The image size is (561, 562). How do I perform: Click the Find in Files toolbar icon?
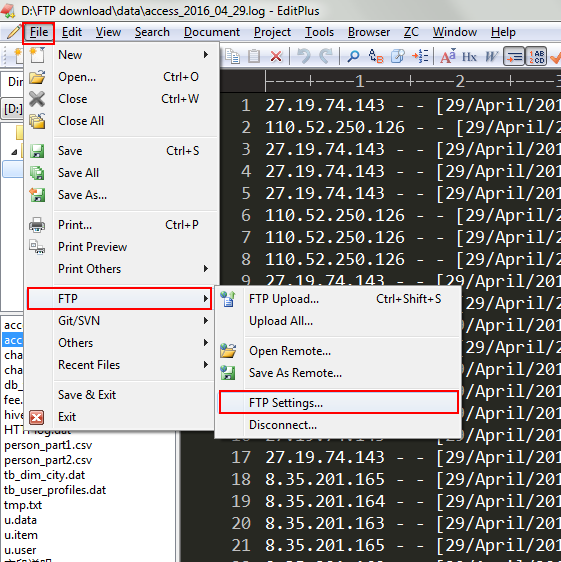[x=398, y=56]
